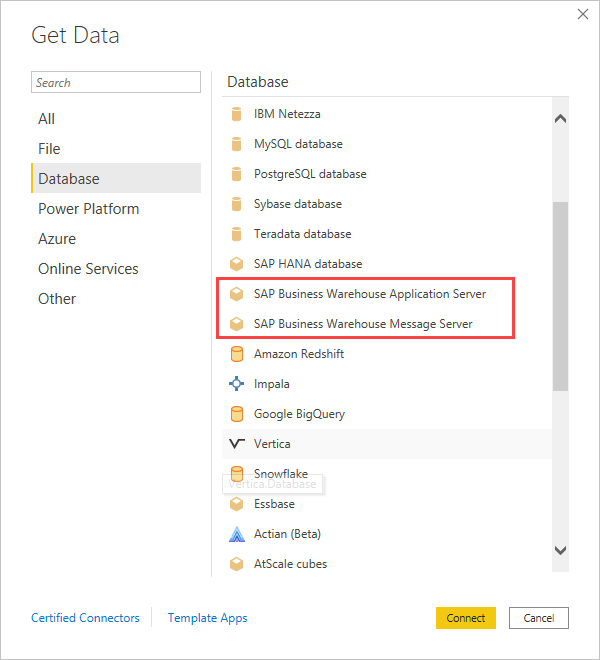Open the Template Apps link
Image resolution: width=600 pixels, height=660 pixels.
[208, 618]
